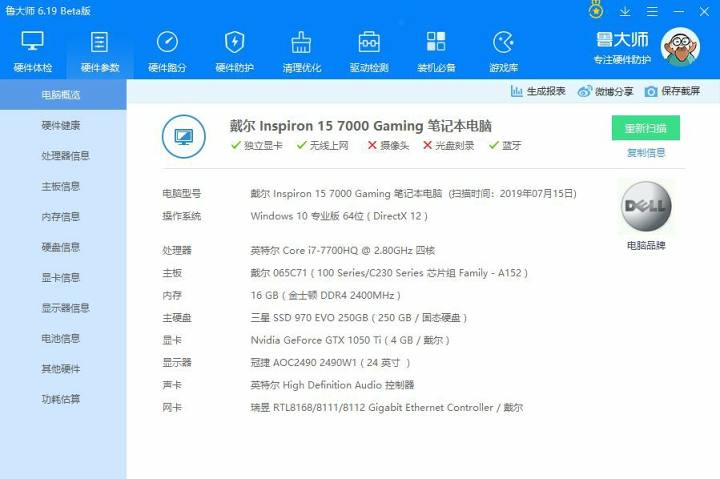Click the 戴尔 065C71 motherboard value

(x=389, y=273)
